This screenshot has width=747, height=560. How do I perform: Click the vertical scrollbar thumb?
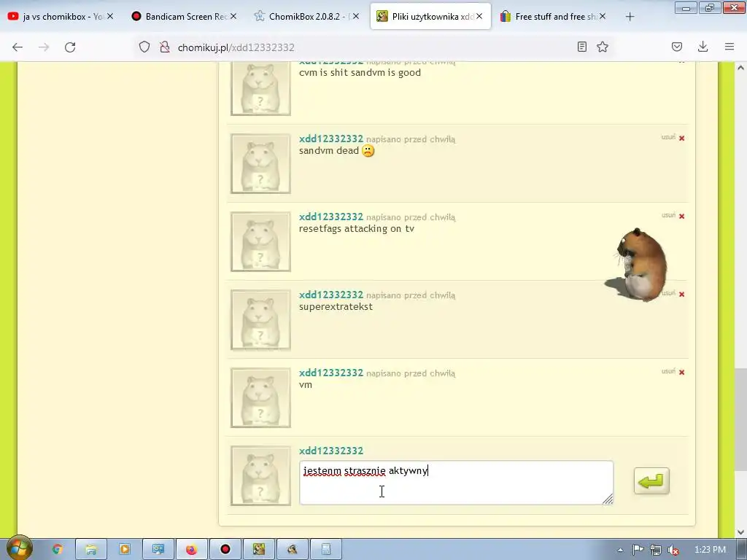741,419
